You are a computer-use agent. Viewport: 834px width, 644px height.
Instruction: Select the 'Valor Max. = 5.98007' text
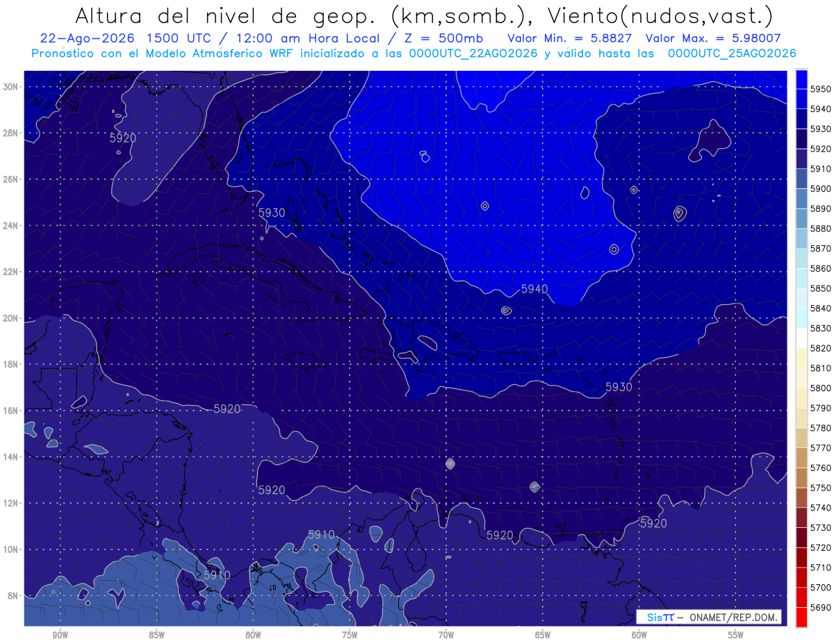click(713, 39)
